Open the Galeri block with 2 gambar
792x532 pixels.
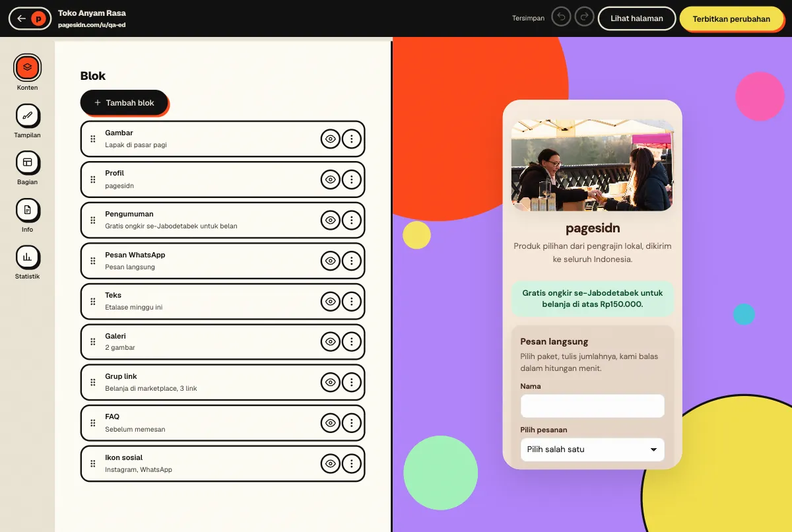tap(222, 342)
